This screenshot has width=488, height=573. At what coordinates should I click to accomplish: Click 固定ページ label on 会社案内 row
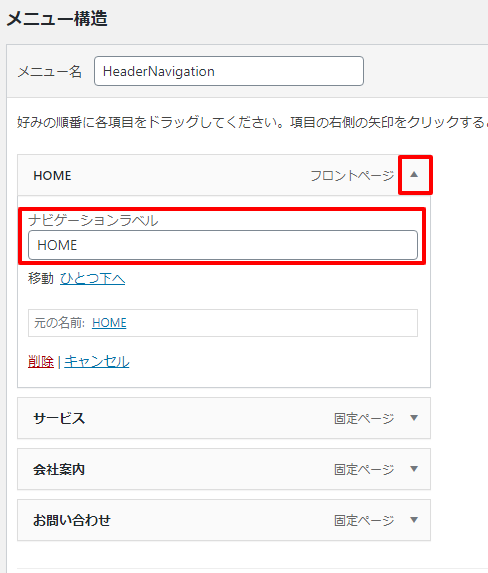[364, 470]
